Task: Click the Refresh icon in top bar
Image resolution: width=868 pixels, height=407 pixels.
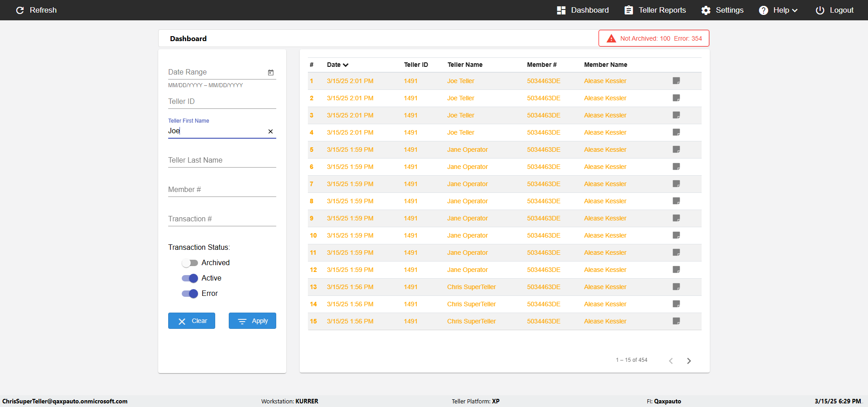Action: [x=20, y=10]
